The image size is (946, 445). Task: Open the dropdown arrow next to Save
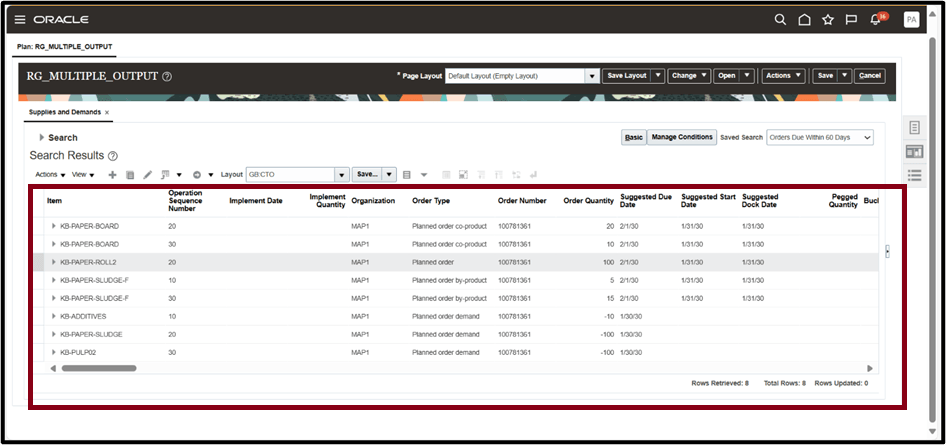coord(845,76)
